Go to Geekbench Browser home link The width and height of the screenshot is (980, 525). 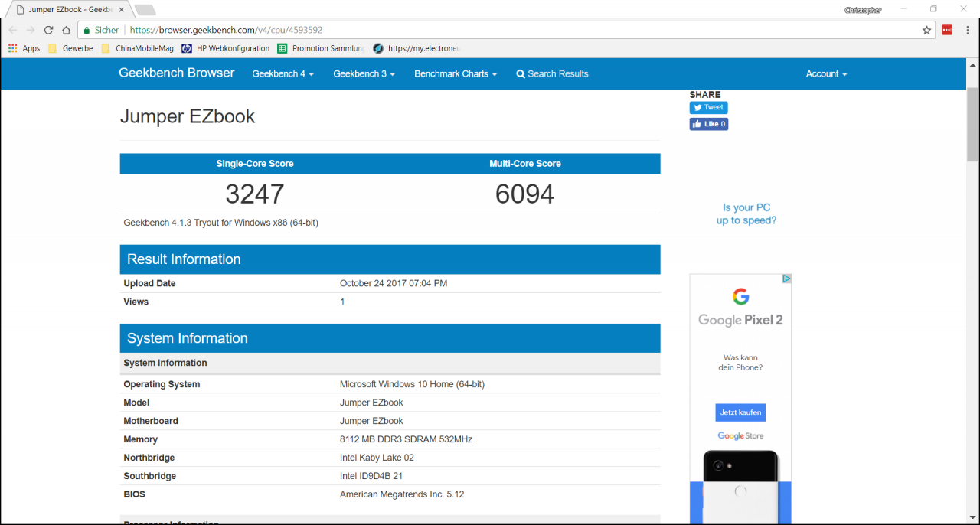point(177,73)
